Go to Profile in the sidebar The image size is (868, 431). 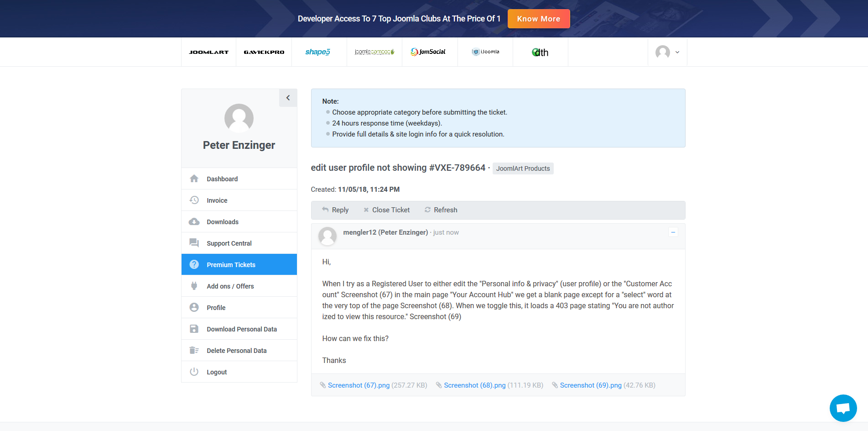point(216,308)
